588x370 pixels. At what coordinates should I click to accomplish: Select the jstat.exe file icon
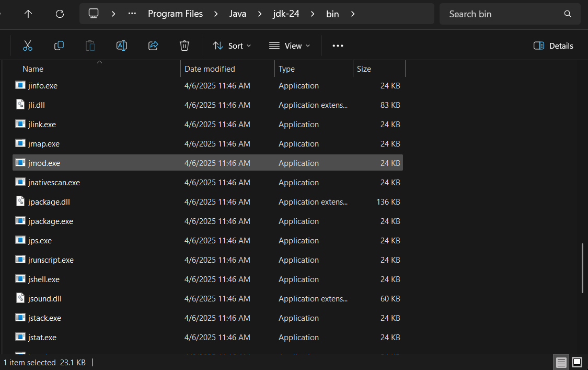click(x=20, y=337)
